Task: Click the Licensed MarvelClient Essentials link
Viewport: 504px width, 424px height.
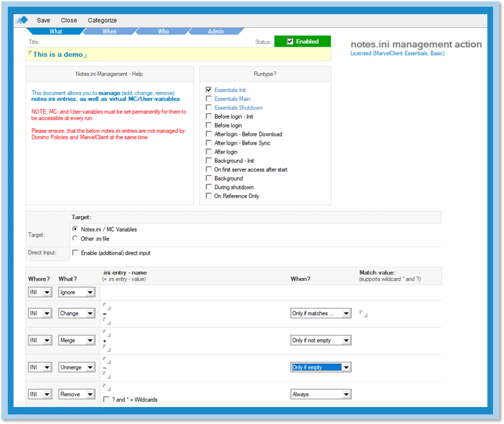Action: click(x=397, y=53)
